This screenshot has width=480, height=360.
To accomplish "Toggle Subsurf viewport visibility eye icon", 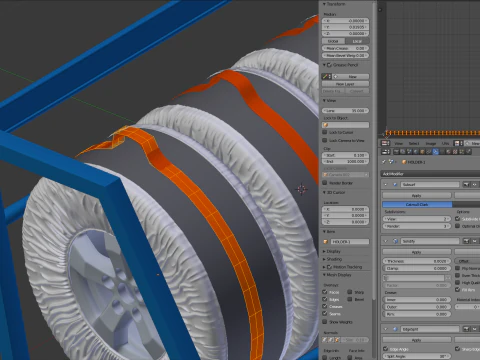I will tap(474, 184).
